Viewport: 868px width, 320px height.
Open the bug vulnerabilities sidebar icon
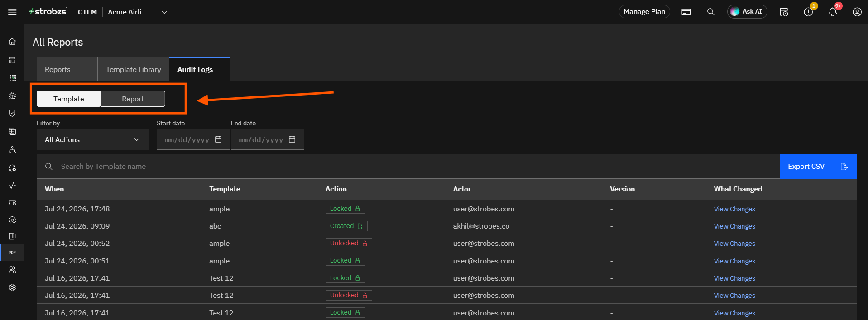click(12, 96)
